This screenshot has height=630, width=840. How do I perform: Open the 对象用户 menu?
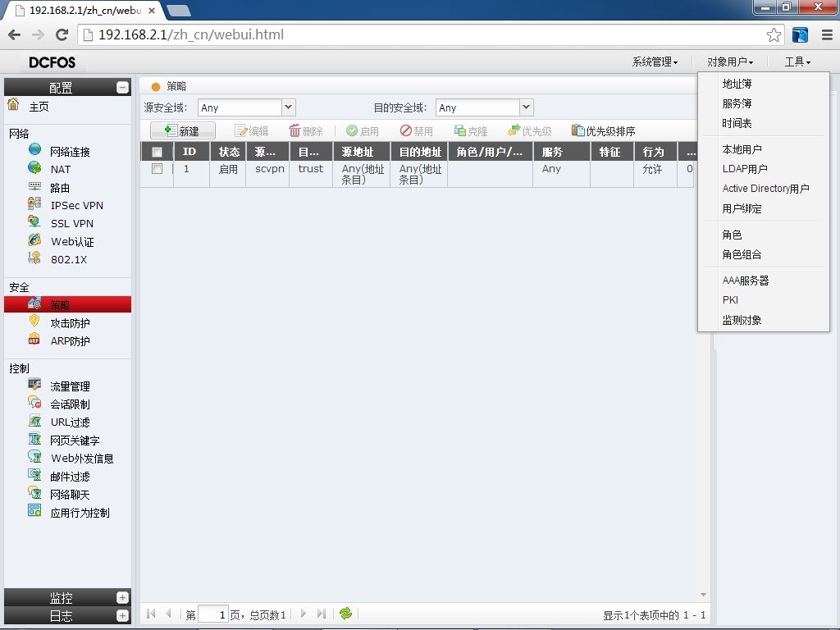click(x=729, y=62)
